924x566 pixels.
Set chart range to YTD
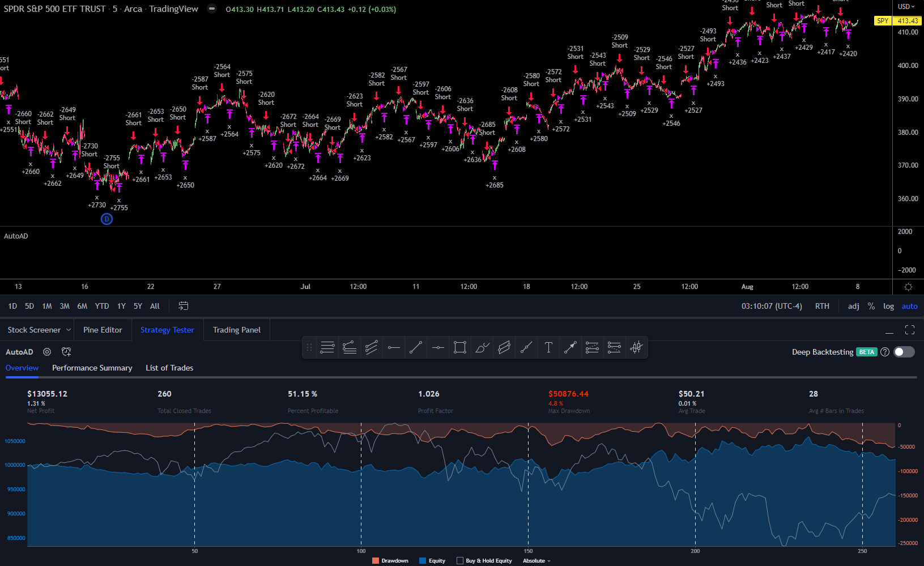[x=102, y=306]
